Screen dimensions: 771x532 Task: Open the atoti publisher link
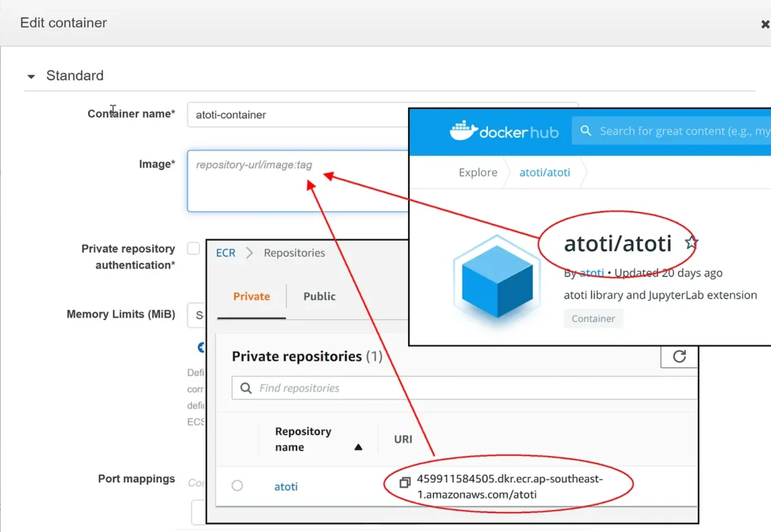pos(592,272)
